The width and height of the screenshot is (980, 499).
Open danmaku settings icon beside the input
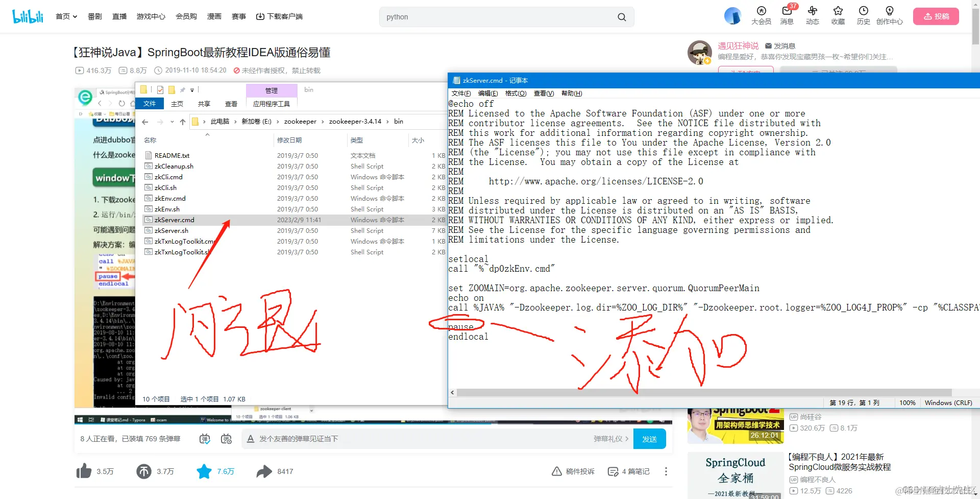(226, 439)
